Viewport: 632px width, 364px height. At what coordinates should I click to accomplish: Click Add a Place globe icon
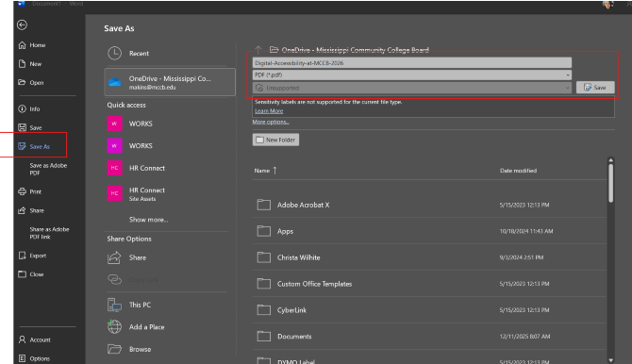(x=114, y=327)
